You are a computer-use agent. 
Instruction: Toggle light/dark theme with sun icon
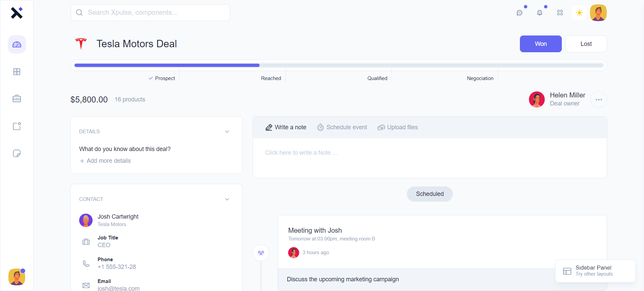coord(579,13)
